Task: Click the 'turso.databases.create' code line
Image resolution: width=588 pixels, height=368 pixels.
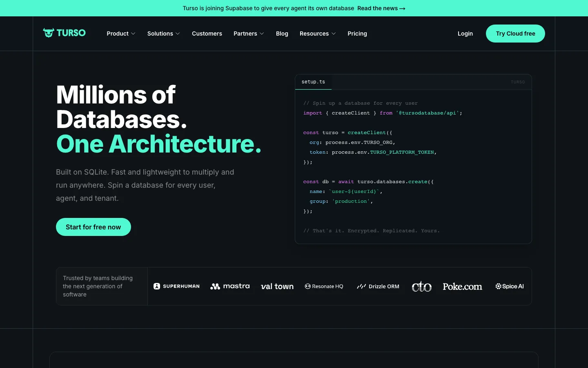Action: [368, 182]
